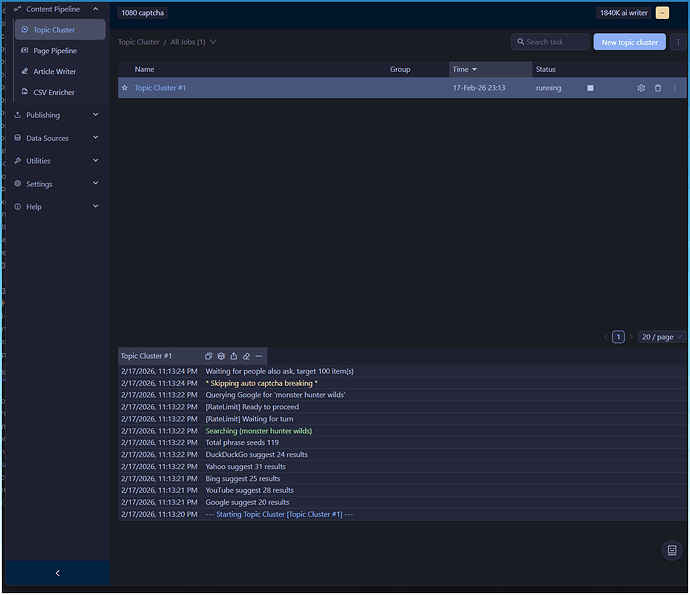Clear the log with the eraser icon
This screenshot has height=595, width=690.
click(246, 356)
